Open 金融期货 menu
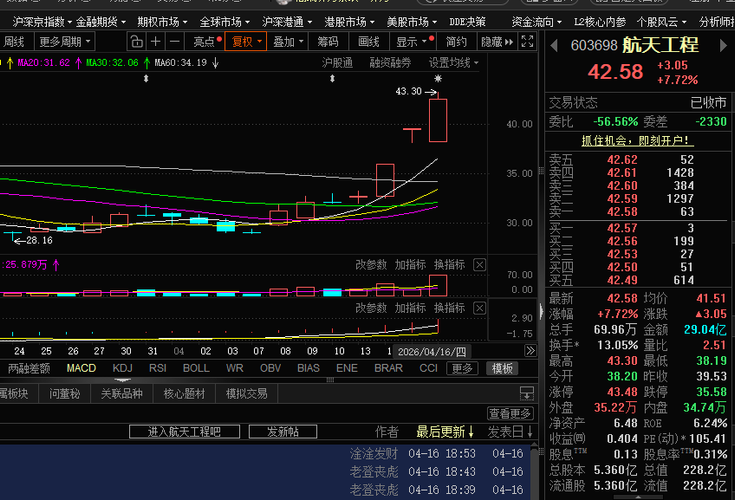 101,22
